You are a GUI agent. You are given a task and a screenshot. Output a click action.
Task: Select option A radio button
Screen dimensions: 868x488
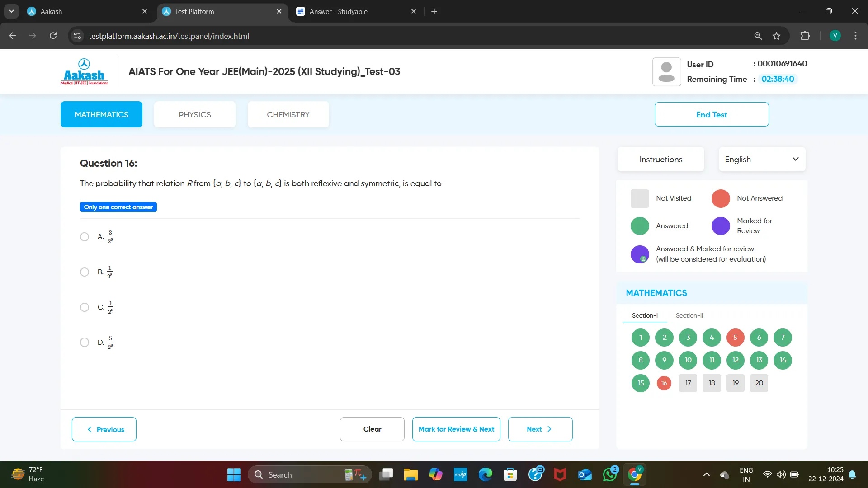85,237
